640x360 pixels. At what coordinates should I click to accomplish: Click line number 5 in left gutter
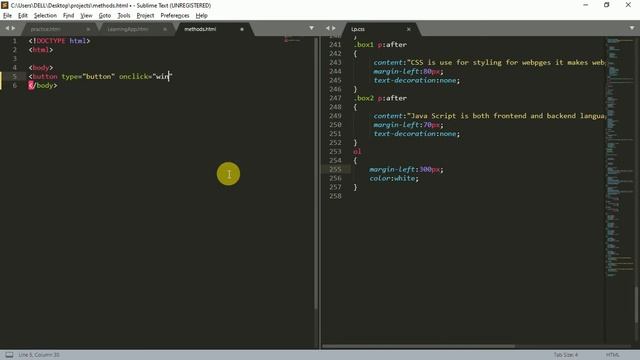pos(15,77)
